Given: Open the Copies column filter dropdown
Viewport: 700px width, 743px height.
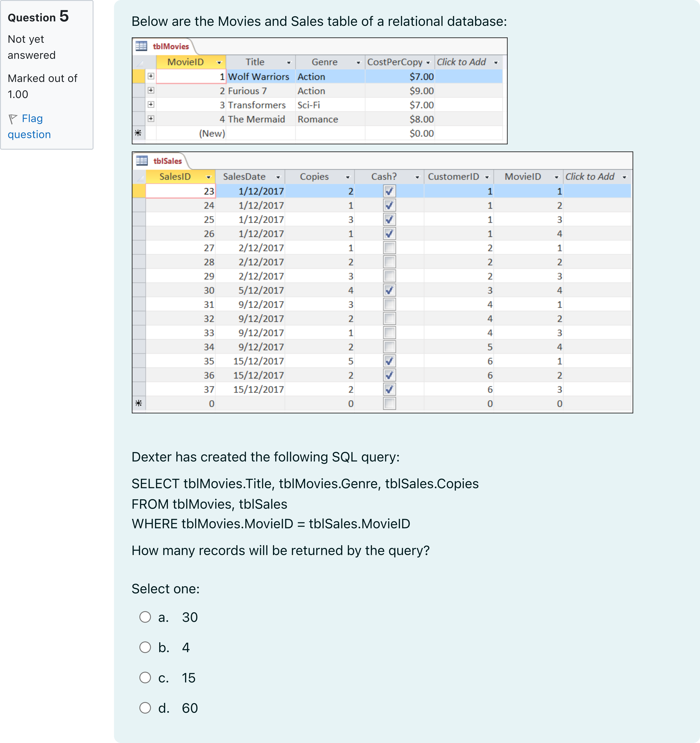Looking at the screenshot, I should (348, 177).
